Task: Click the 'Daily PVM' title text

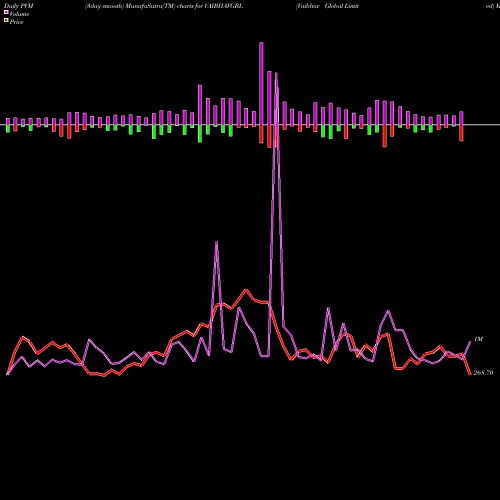Action: [19, 6]
